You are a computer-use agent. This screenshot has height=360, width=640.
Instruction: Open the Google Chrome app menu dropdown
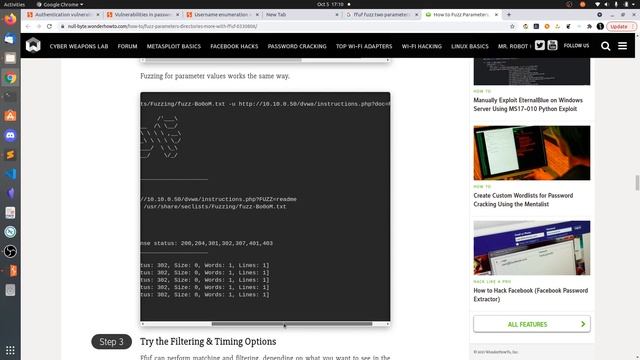pyautogui.click(x=60, y=4)
